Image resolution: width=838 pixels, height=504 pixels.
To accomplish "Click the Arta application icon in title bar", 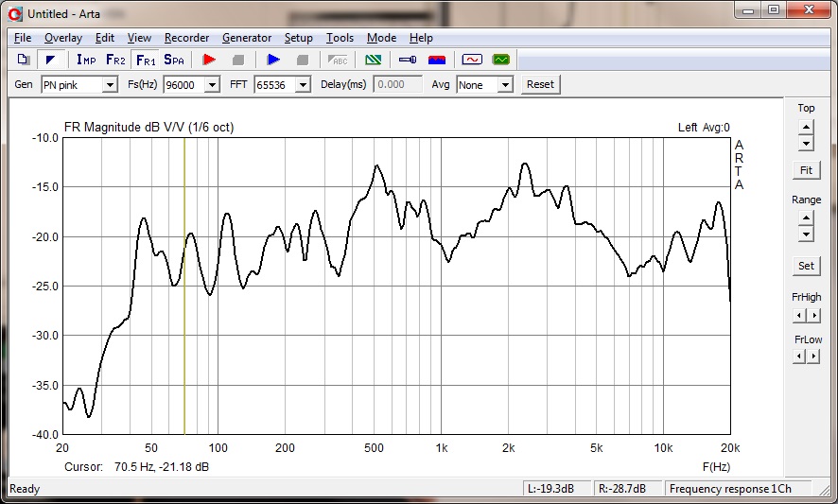I will pos(15,14).
